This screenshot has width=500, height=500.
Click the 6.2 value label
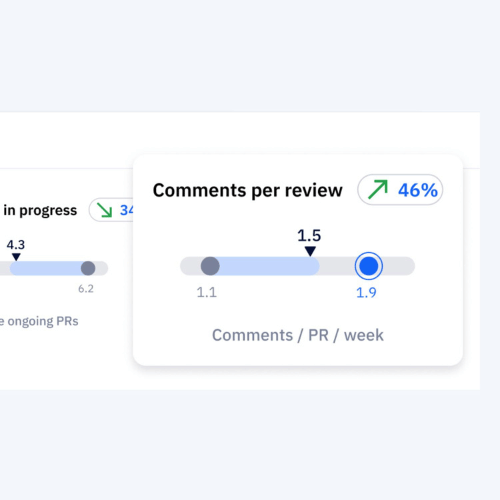coord(86,289)
